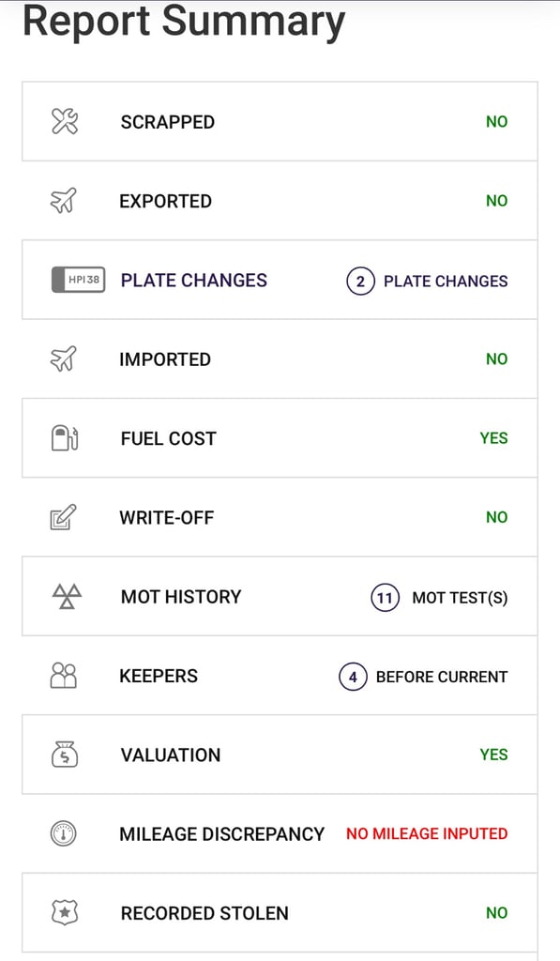Viewport: 560px width, 961px height.
Task: Click the HPI38 number plate icon
Action: click(x=78, y=280)
